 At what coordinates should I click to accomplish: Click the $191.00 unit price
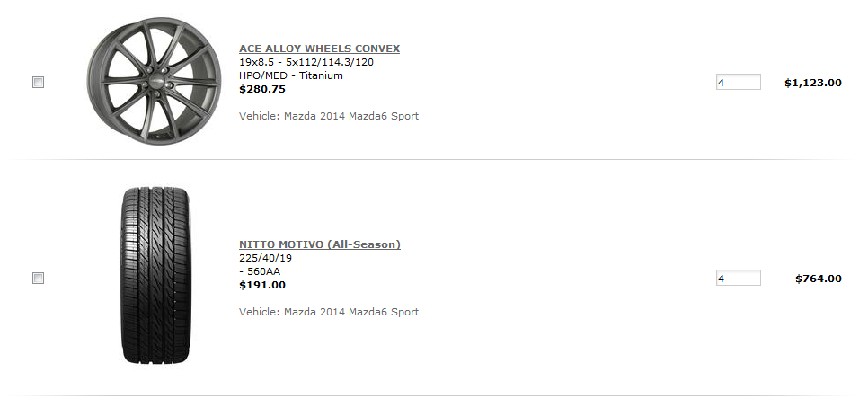(262, 285)
